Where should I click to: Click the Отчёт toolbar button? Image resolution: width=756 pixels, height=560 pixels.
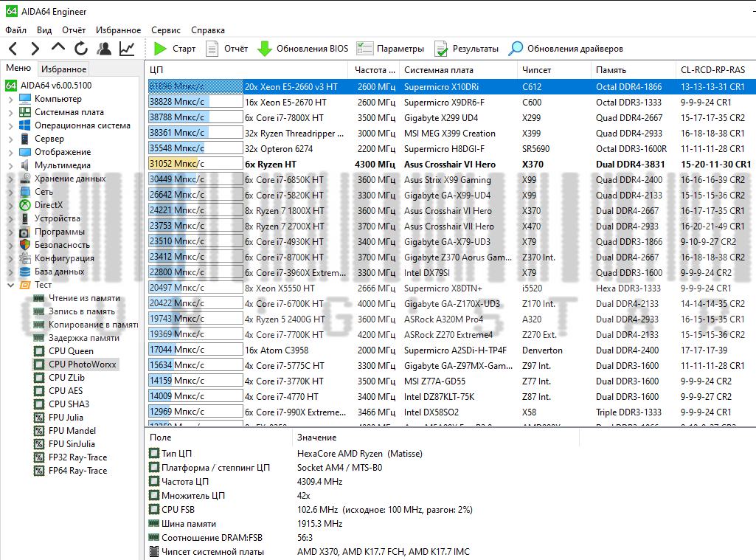click(227, 49)
